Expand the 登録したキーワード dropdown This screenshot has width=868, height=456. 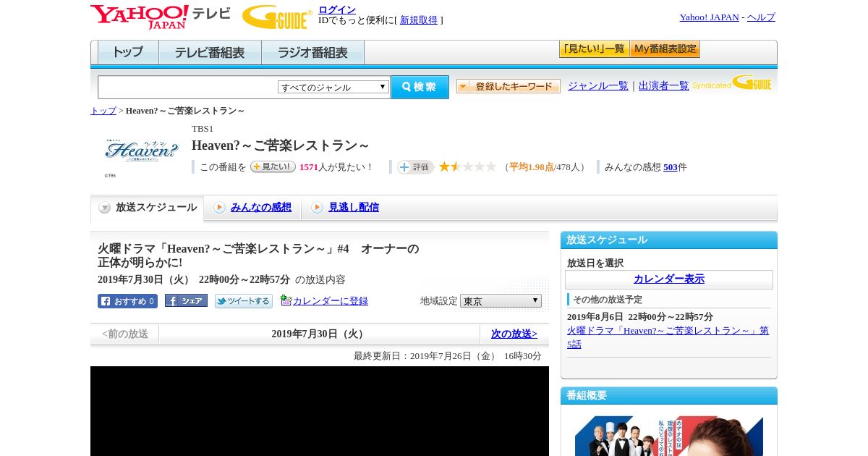pyautogui.click(x=509, y=86)
